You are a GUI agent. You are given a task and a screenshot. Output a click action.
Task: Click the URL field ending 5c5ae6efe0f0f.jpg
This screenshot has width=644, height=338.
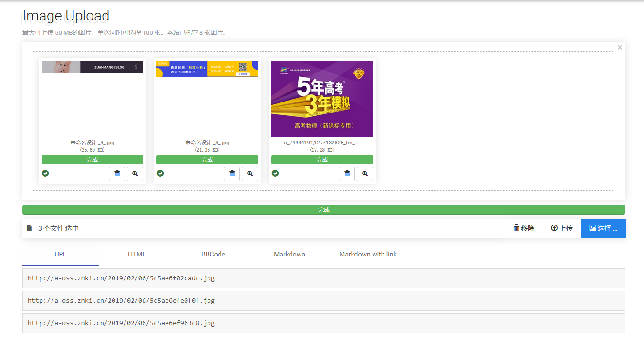pos(324,301)
